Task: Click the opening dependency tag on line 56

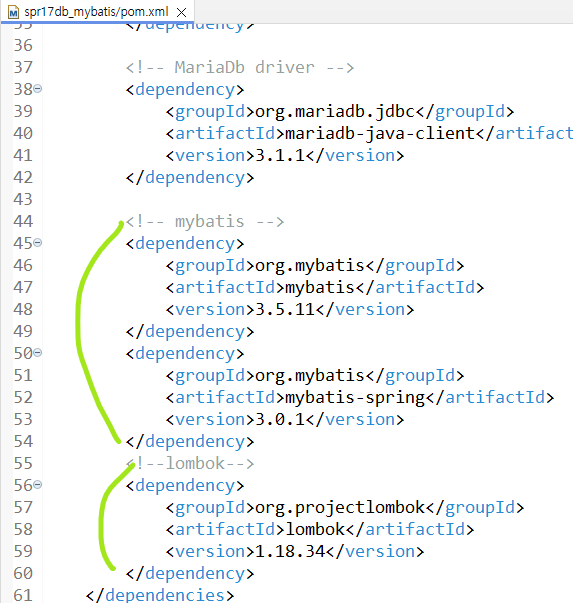Action: (185, 485)
